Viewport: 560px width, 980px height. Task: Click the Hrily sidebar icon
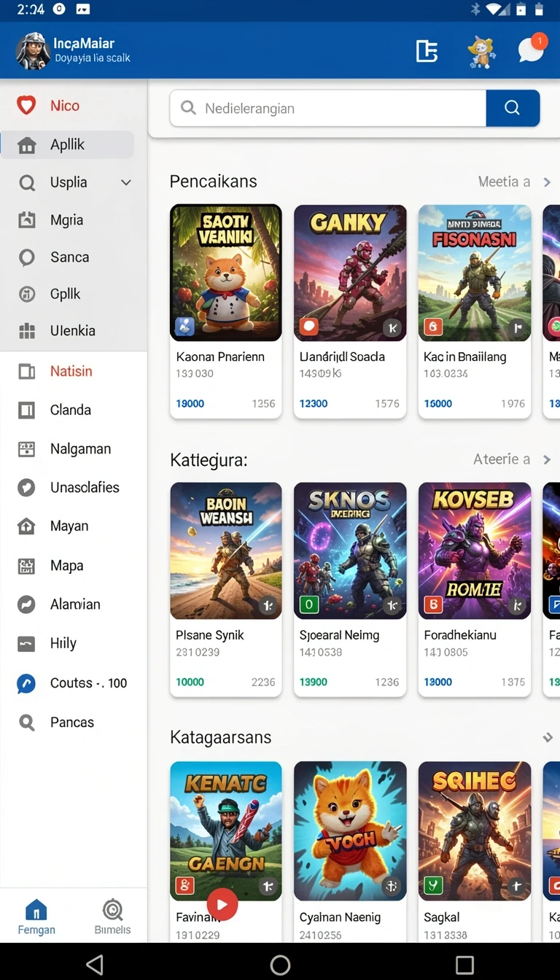click(27, 644)
